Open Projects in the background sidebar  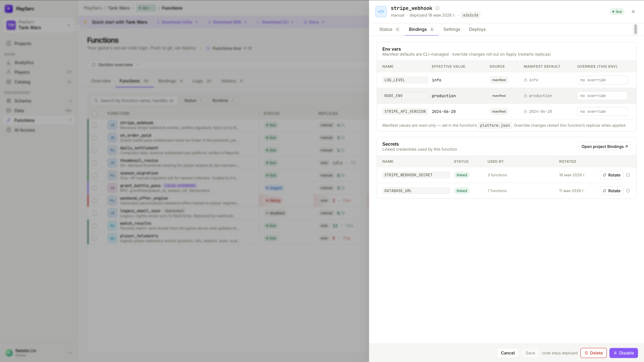pos(39,43)
